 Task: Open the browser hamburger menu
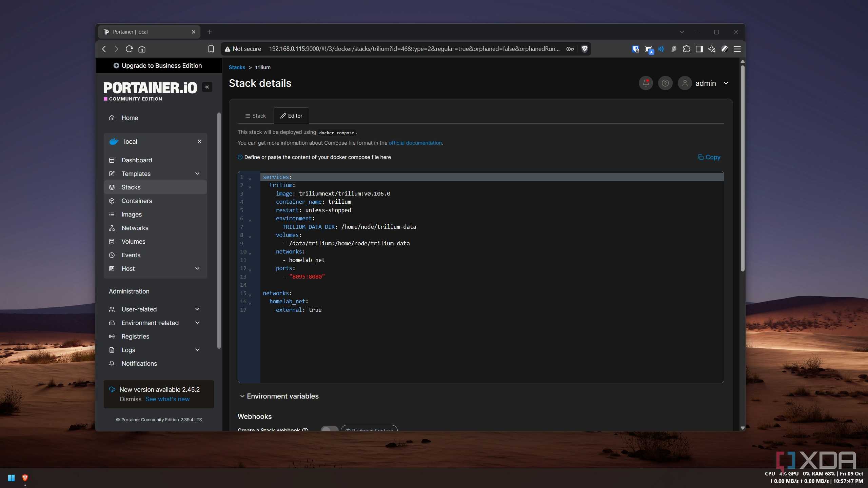click(x=737, y=49)
